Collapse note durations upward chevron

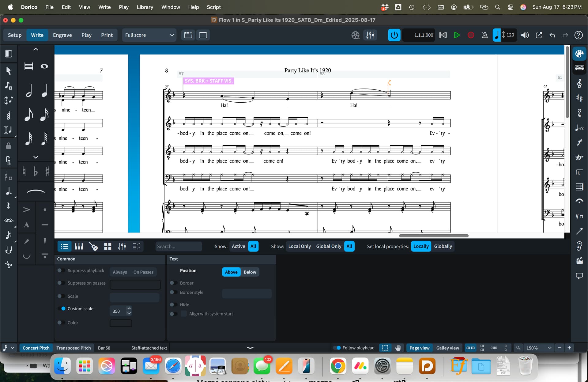[x=36, y=49]
